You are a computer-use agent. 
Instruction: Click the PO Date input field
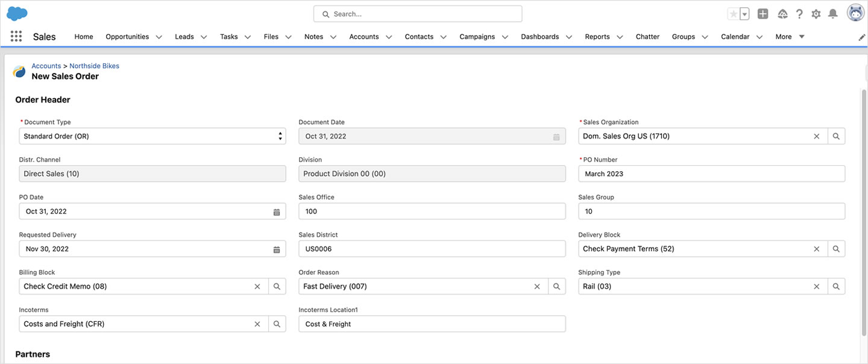pyautogui.click(x=153, y=212)
